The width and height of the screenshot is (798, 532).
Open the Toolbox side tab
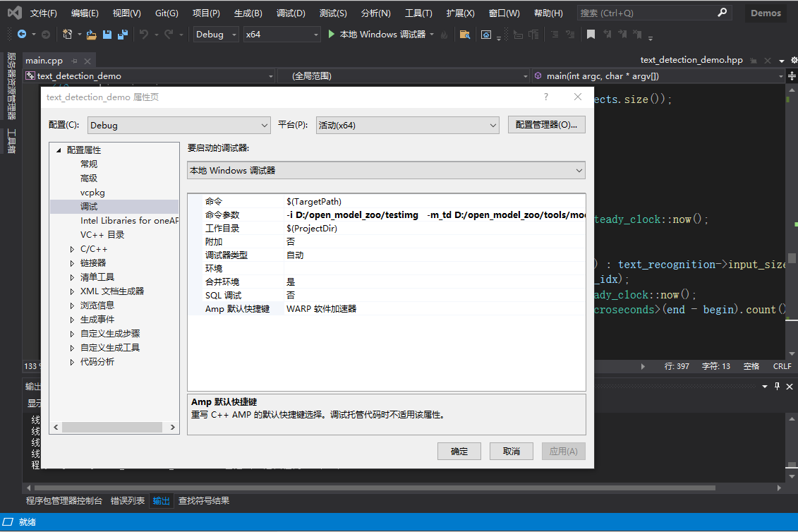[x=11, y=141]
